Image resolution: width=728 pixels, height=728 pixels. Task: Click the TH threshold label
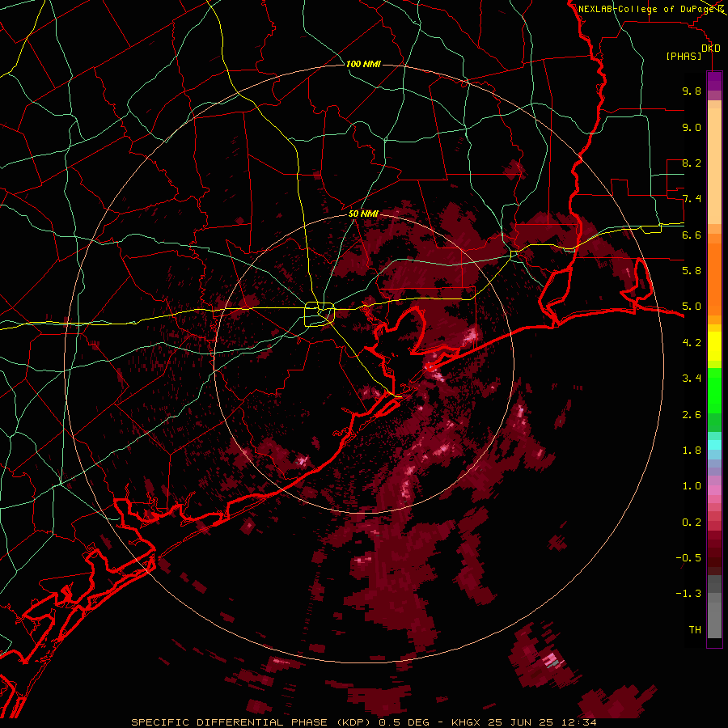(x=695, y=630)
